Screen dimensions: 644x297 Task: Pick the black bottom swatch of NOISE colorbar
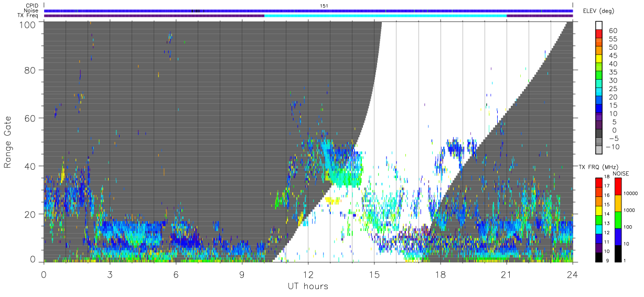(617, 254)
